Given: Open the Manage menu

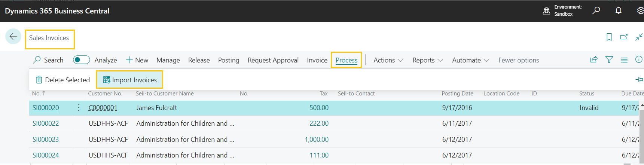Looking at the screenshot, I should [168, 60].
